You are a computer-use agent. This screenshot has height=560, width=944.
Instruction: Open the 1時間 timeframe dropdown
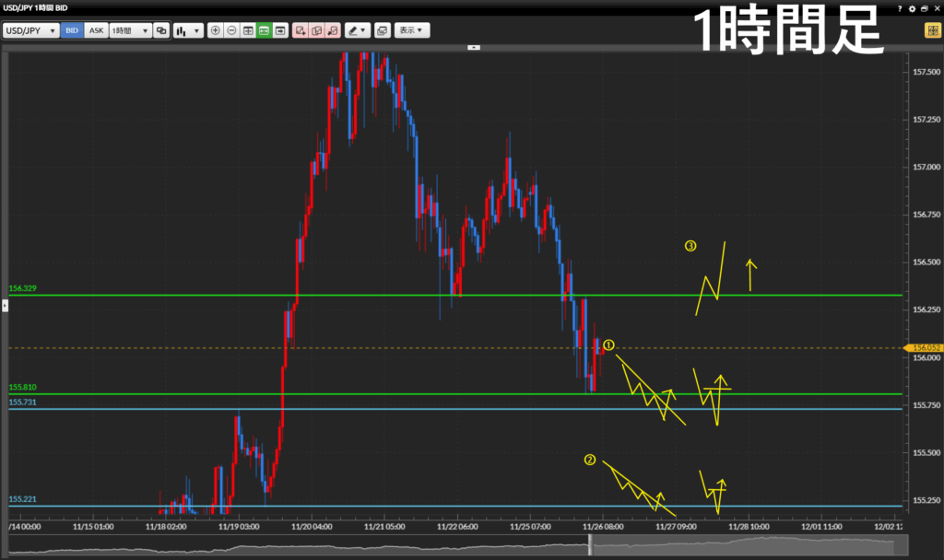click(129, 30)
